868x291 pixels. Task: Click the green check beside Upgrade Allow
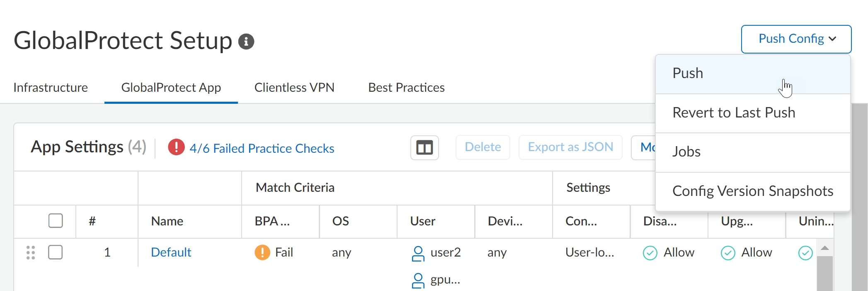click(x=728, y=253)
